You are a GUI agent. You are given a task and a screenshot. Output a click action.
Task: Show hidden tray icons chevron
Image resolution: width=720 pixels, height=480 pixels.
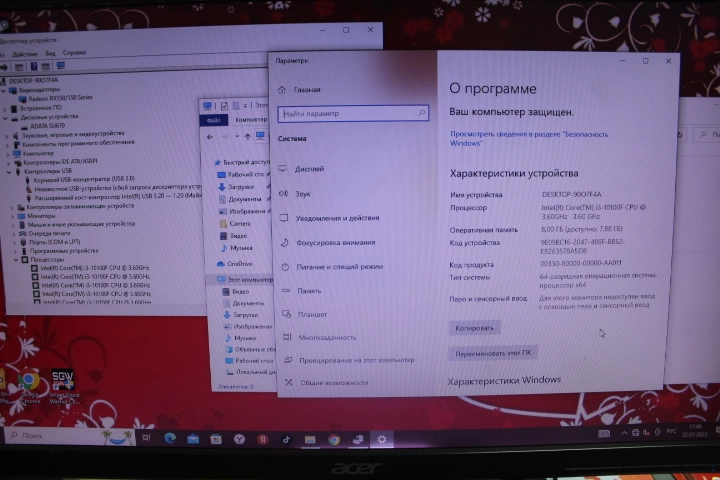tap(624, 433)
